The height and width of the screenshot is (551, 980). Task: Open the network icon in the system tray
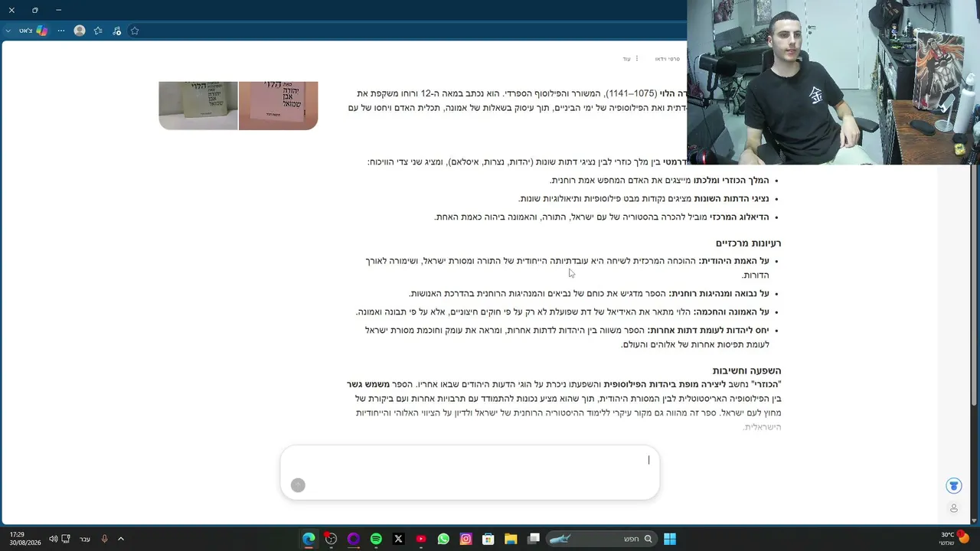pyautogui.click(x=66, y=539)
